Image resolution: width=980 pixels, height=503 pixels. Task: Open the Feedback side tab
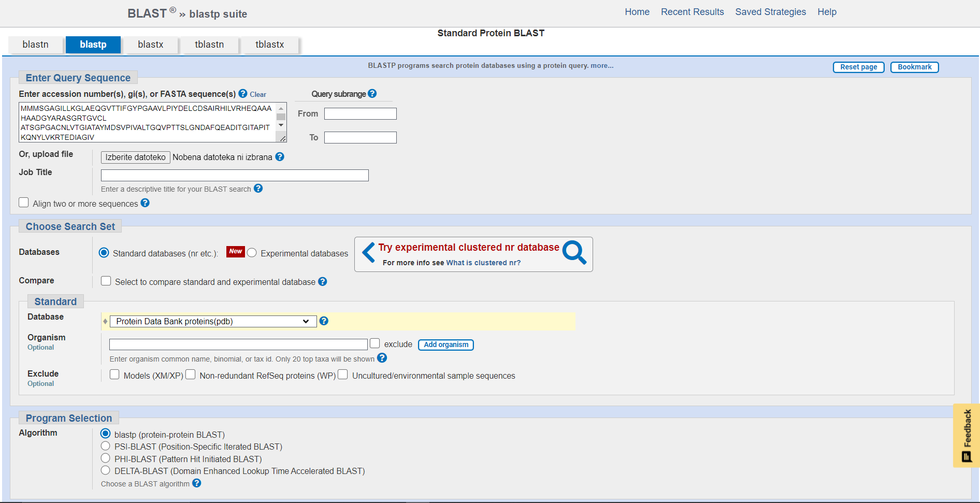coord(967,435)
